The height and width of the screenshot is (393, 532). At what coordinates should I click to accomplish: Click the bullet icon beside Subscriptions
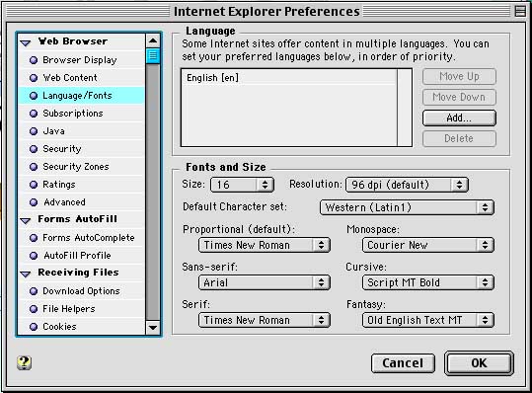click(34, 114)
